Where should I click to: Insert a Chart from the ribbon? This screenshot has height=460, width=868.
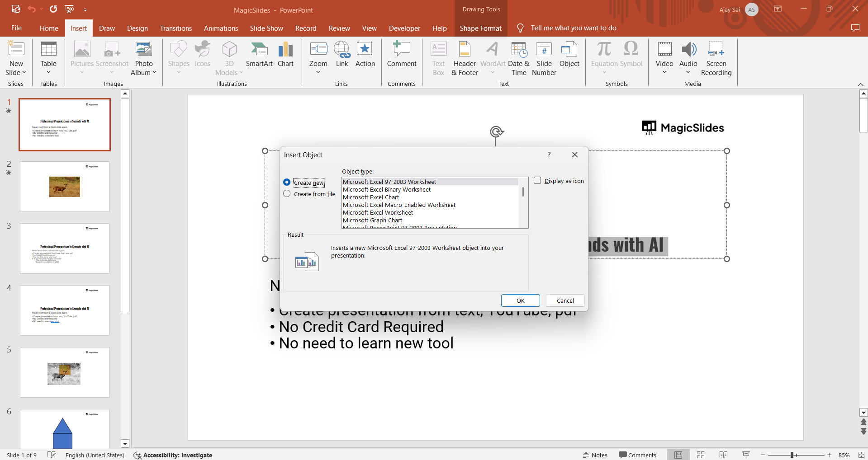pyautogui.click(x=285, y=50)
